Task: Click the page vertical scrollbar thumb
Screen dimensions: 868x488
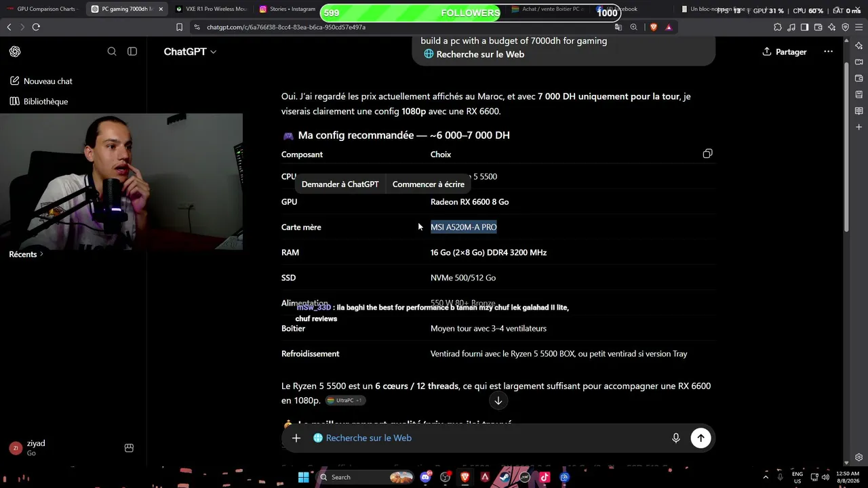Action: [x=846, y=146]
